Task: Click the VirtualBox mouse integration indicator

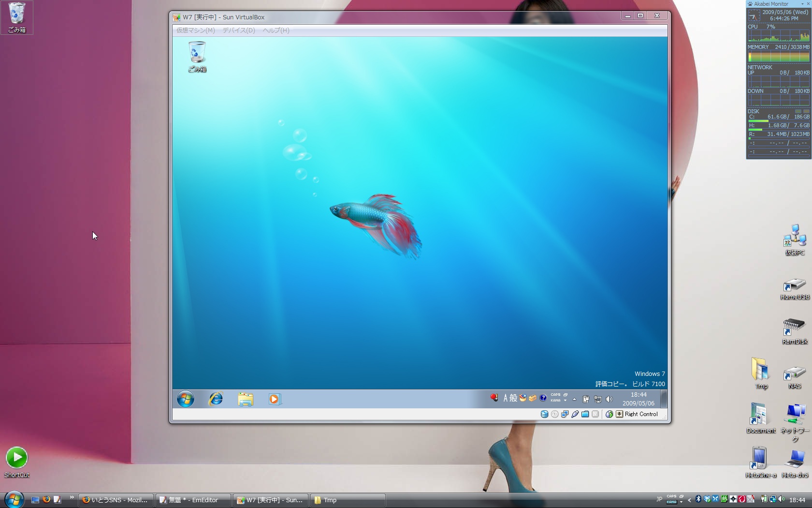Action: (609, 414)
